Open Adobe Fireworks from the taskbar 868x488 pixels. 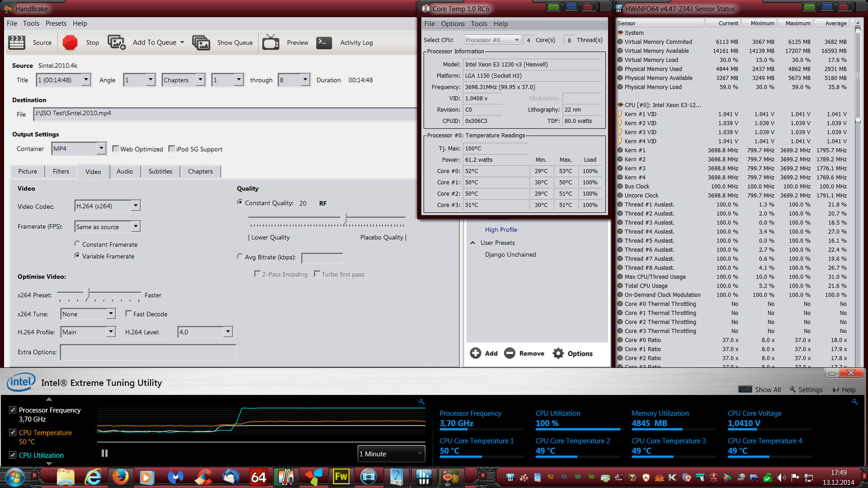(x=341, y=477)
